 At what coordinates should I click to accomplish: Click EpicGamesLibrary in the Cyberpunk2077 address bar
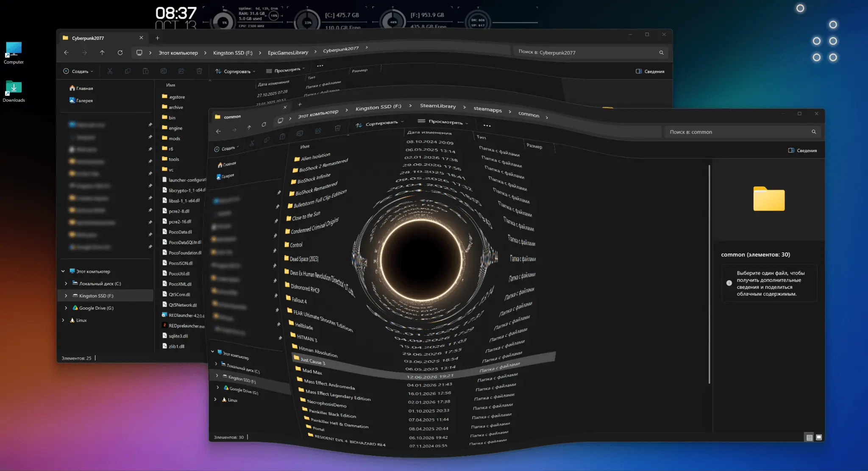point(288,53)
